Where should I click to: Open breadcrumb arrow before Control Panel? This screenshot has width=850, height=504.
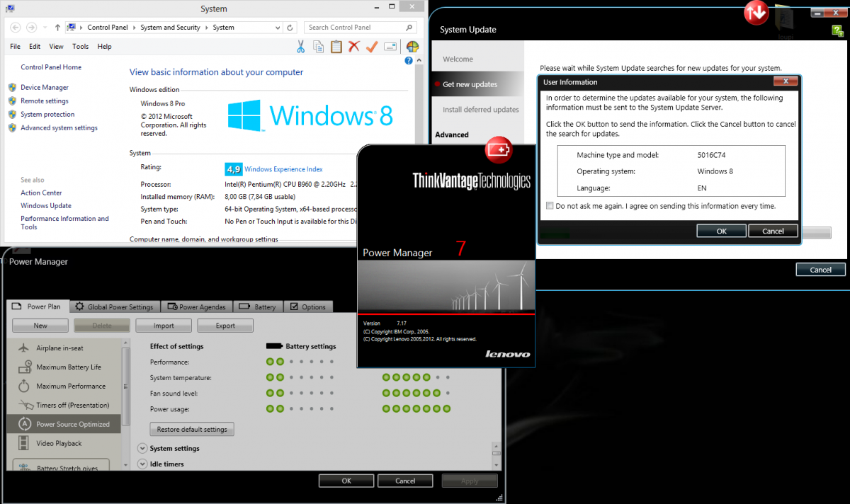(x=82, y=28)
